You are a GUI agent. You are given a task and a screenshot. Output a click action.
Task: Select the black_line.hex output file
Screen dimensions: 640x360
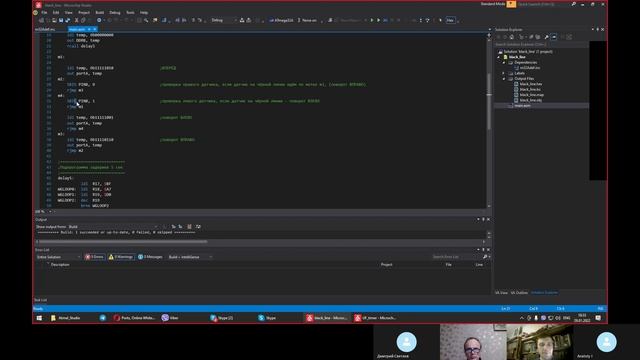(531, 84)
